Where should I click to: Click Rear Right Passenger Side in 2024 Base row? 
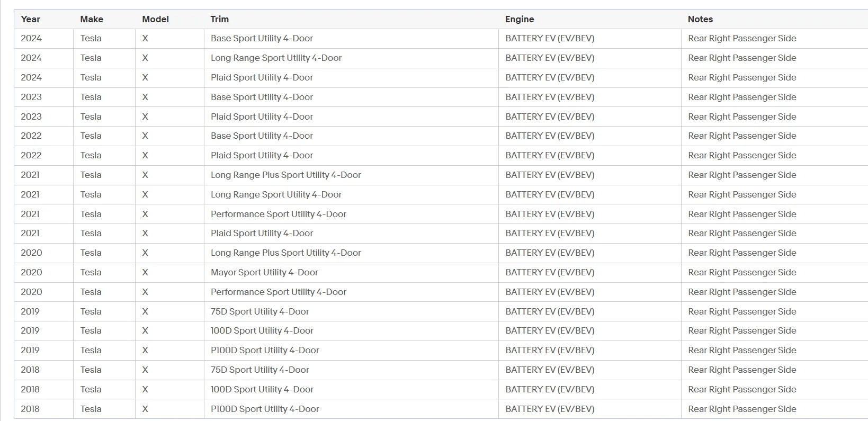coord(742,38)
